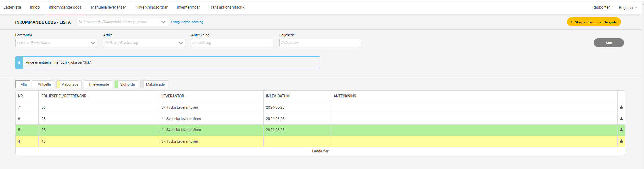
Task: Click date 2024-06-28 in green row 5
Action: (275, 130)
